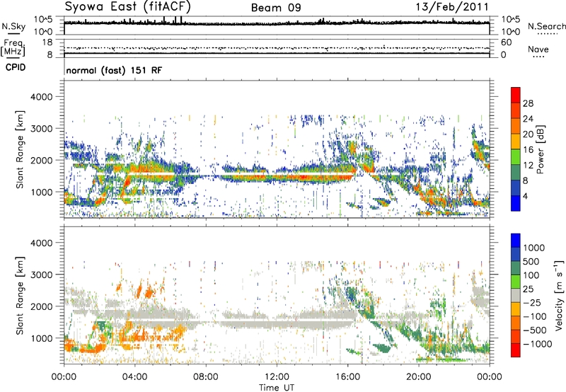Click the "4" Power colorbar label

pos(526,196)
